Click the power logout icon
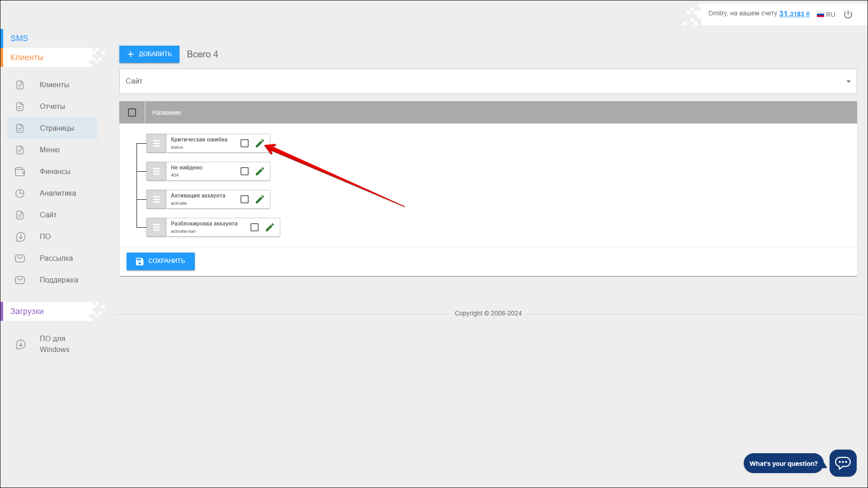The image size is (868, 488). pyautogui.click(x=848, y=14)
